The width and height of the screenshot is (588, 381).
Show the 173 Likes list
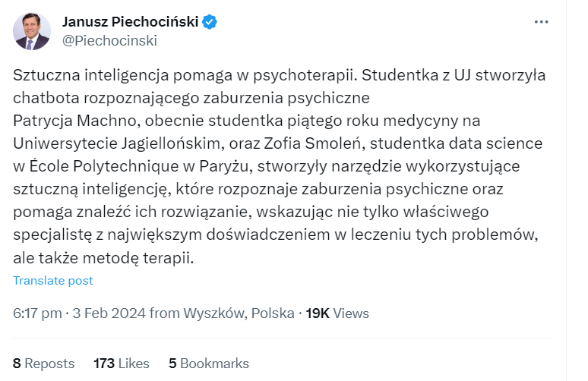121,364
